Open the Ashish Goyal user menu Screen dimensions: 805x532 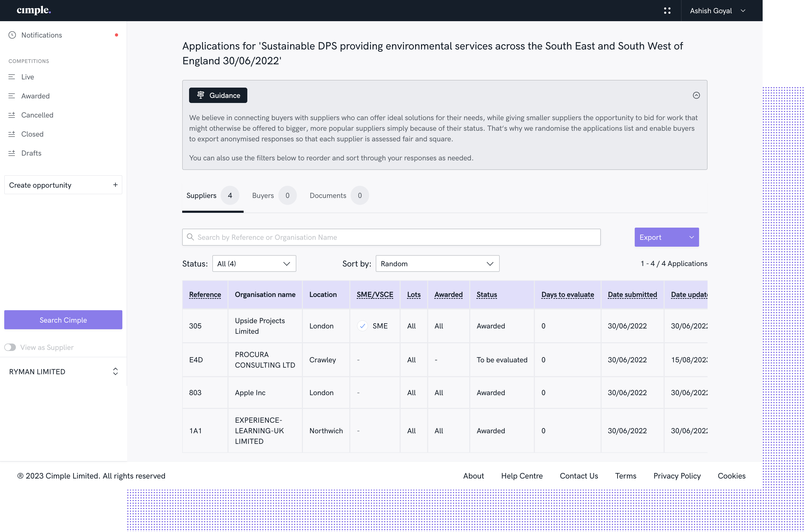tap(717, 11)
